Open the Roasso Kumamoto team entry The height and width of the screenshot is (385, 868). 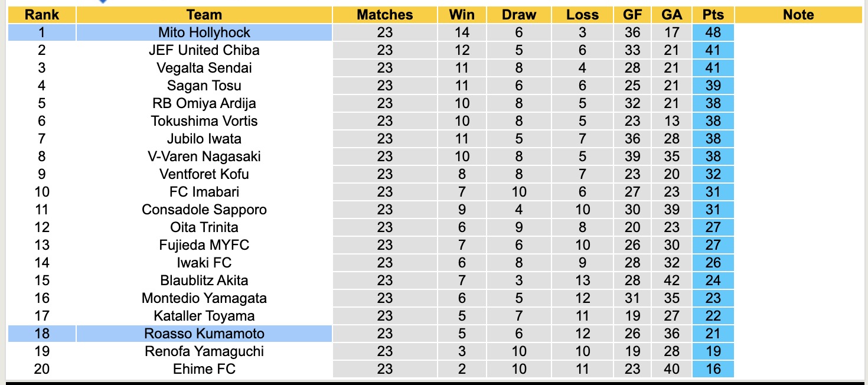coord(204,334)
